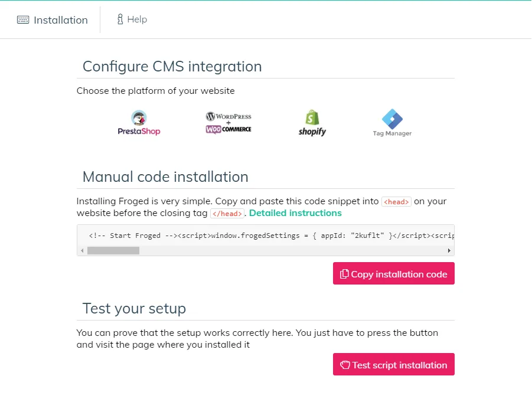Click inside the Froged code snippet box
Image resolution: width=532 pixels, height=402 pixels.
266,236
